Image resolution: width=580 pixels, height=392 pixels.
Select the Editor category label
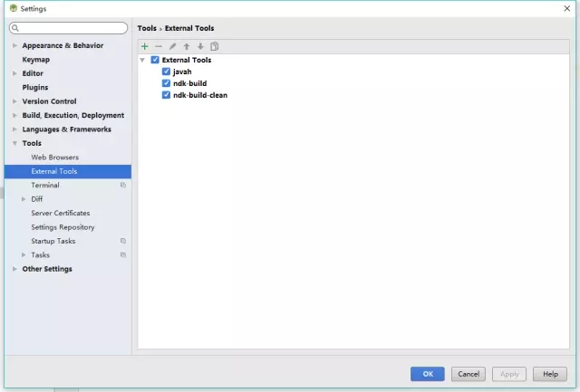(33, 73)
